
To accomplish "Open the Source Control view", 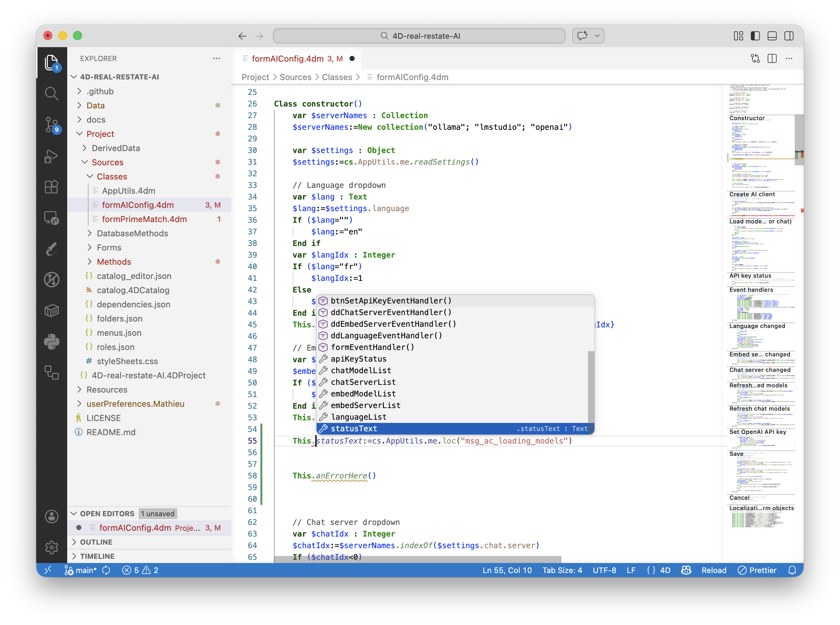I will (x=51, y=125).
